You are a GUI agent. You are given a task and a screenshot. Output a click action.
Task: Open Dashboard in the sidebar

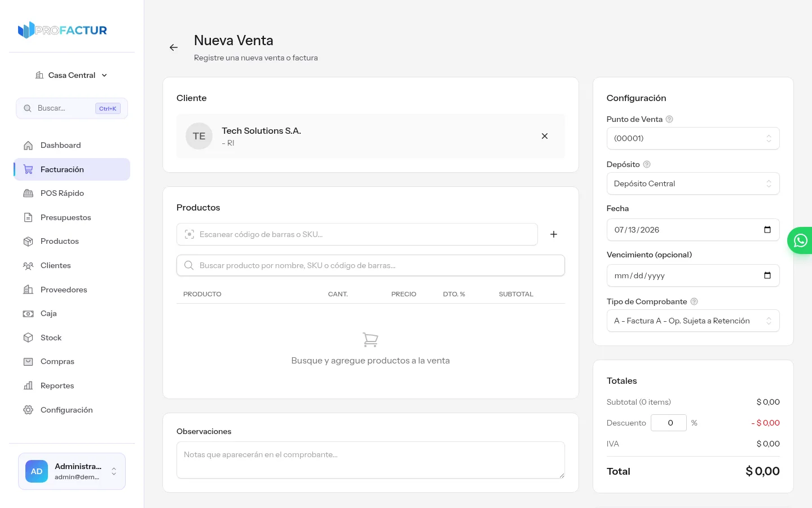click(x=72, y=145)
